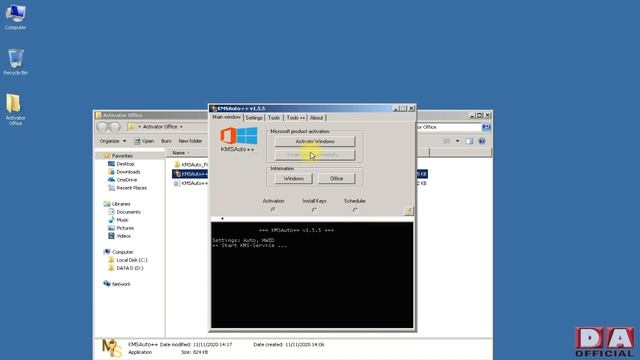
Task: Click Open in the Explorer toolbar
Action: click(144, 141)
